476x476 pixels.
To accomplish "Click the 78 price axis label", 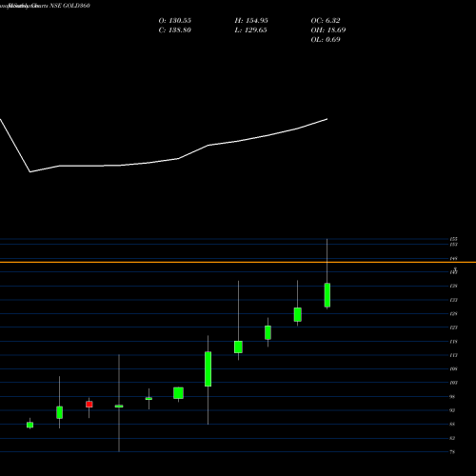I will pyautogui.click(x=452, y=452).
